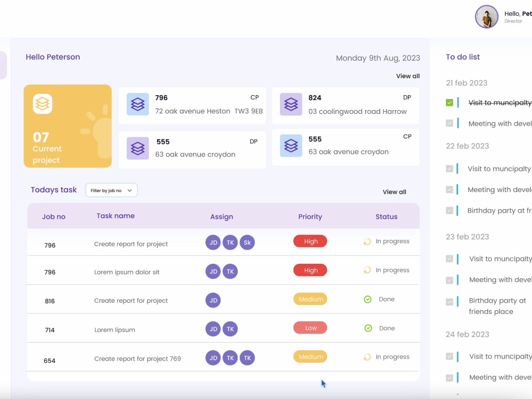The height and width of the screenshot is (399, 532).
Task: Click job number 714 in the table
Action: (x=50, y=330)
